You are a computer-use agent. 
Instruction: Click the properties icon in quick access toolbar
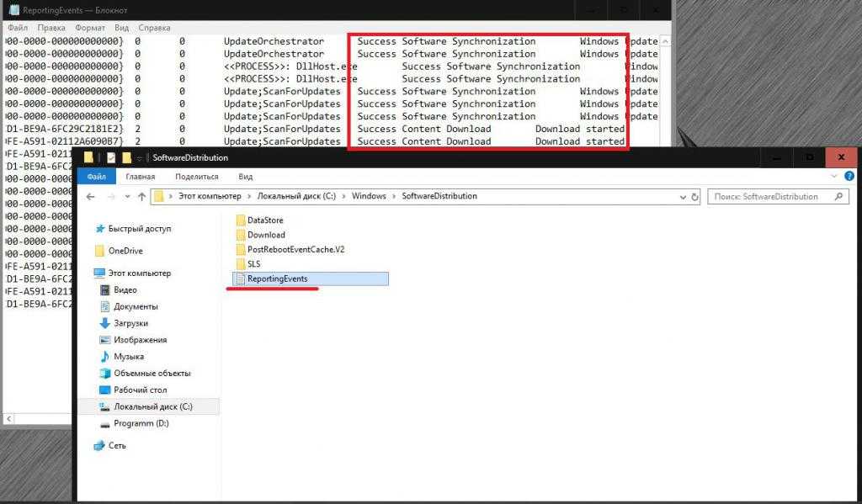point(111,157)
